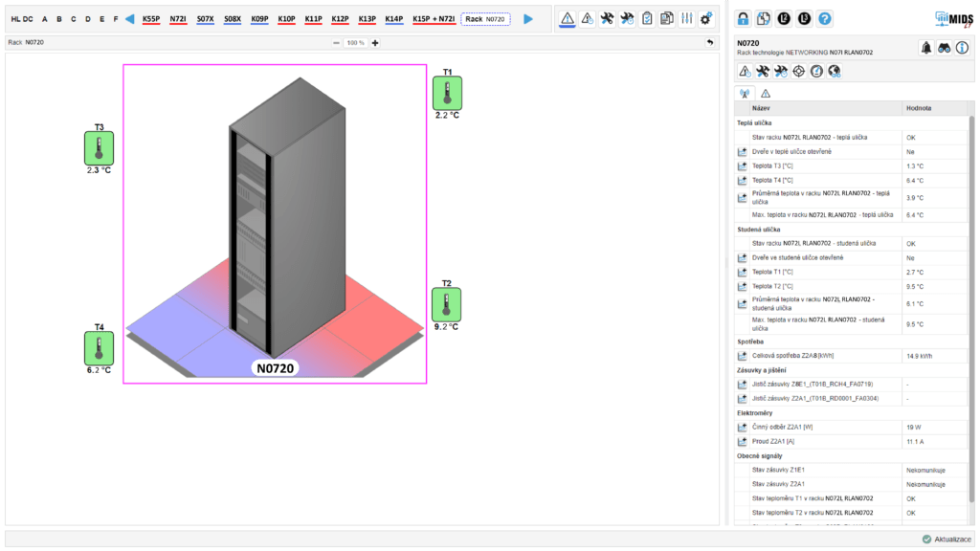Toggle the L3 level button
The height and width of the screenshot is (551, 980).
(x=804, y=18)
